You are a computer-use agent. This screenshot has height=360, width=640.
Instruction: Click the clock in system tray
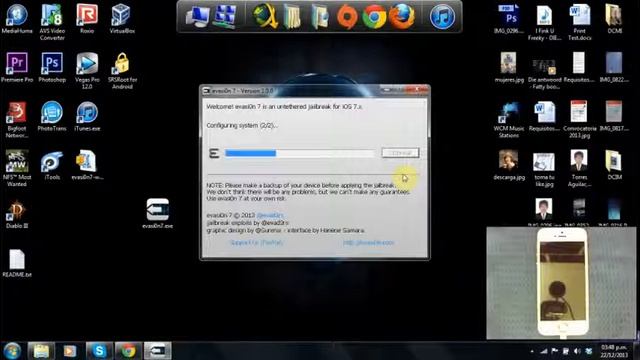613,351
